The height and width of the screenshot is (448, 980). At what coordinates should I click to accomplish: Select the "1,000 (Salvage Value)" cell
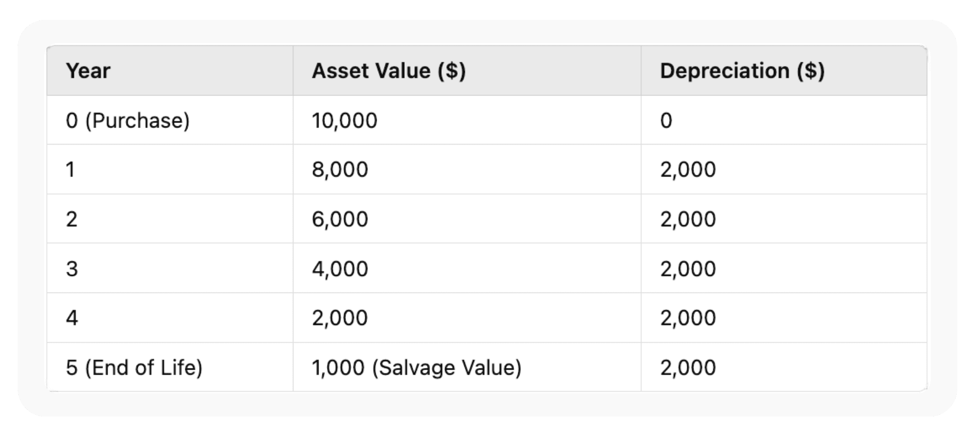pos(416,367)
